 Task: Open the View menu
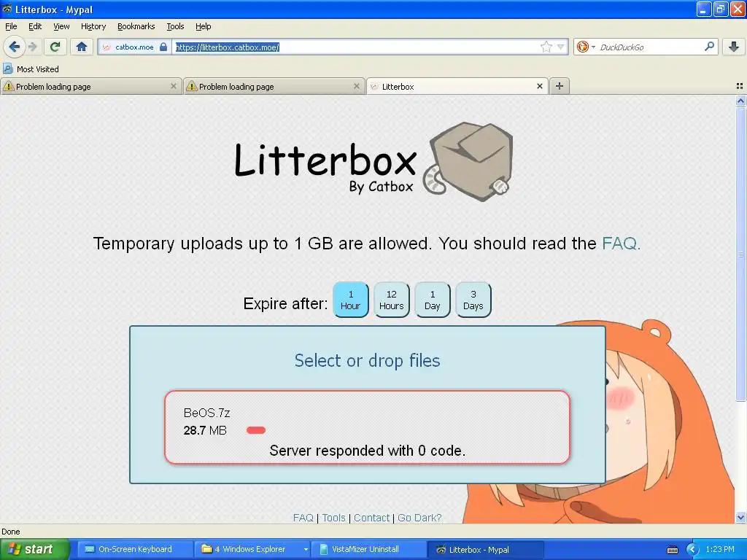61,26
